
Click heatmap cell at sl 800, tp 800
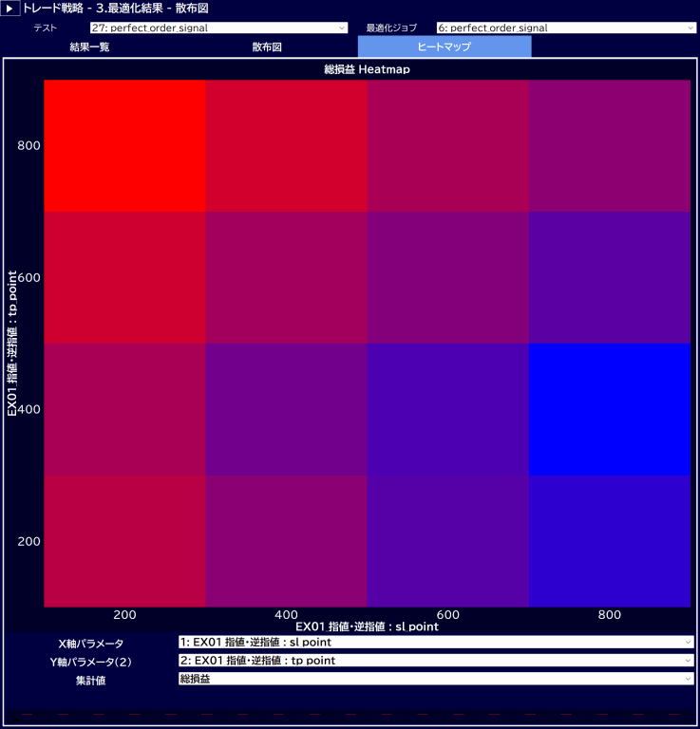pos(610,146)
